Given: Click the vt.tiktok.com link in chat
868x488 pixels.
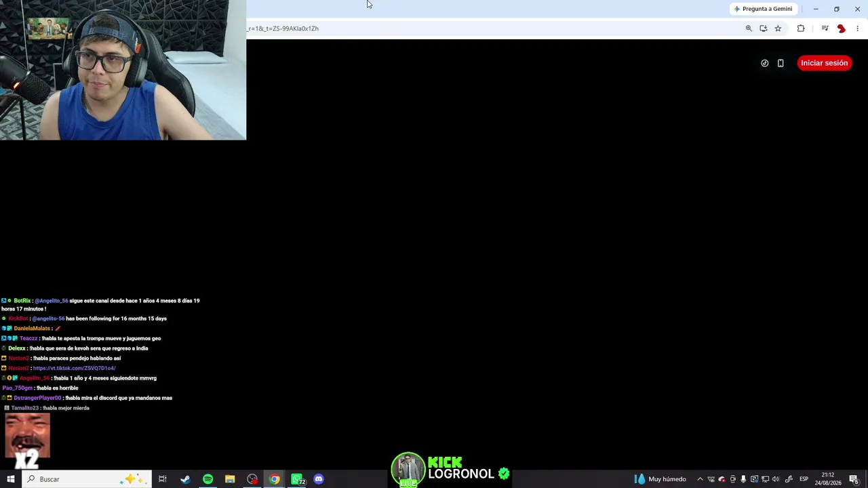Looking at the screenshot, I should 75,368.
